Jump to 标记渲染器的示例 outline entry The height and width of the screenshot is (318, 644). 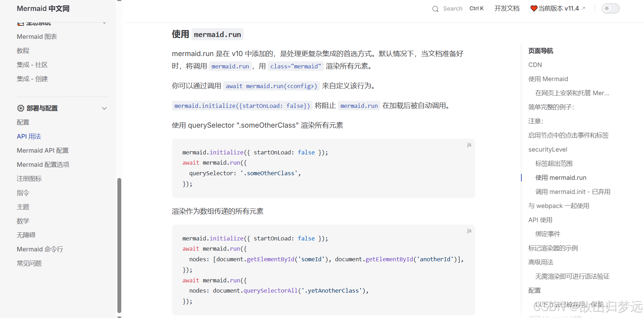point(553,248)
